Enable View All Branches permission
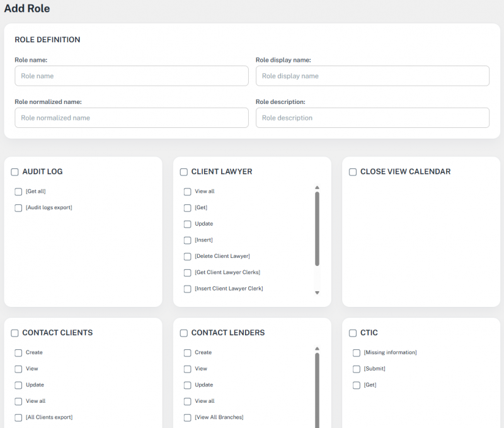This screenshot has width=504, height=428. click(x=188, y=418)
